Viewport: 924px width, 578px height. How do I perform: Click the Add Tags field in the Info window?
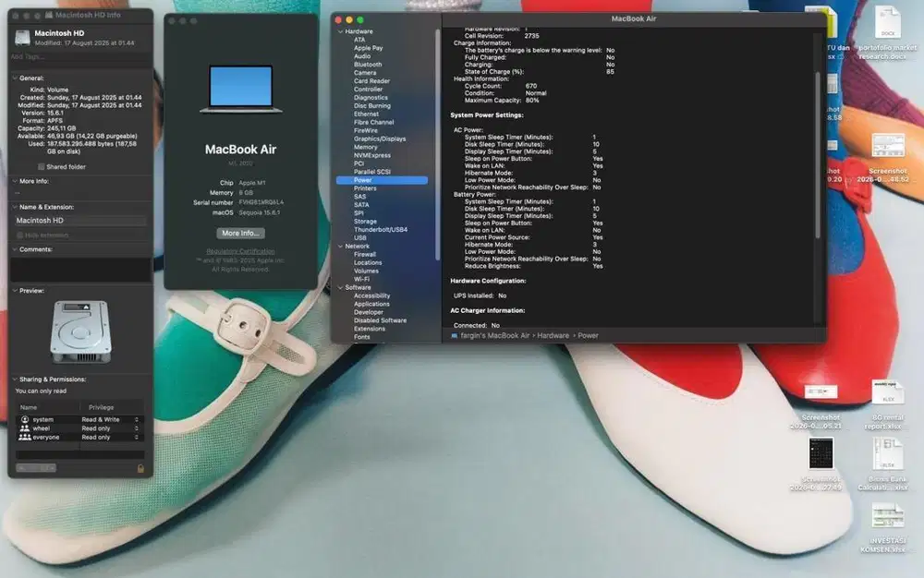[80, 56]
